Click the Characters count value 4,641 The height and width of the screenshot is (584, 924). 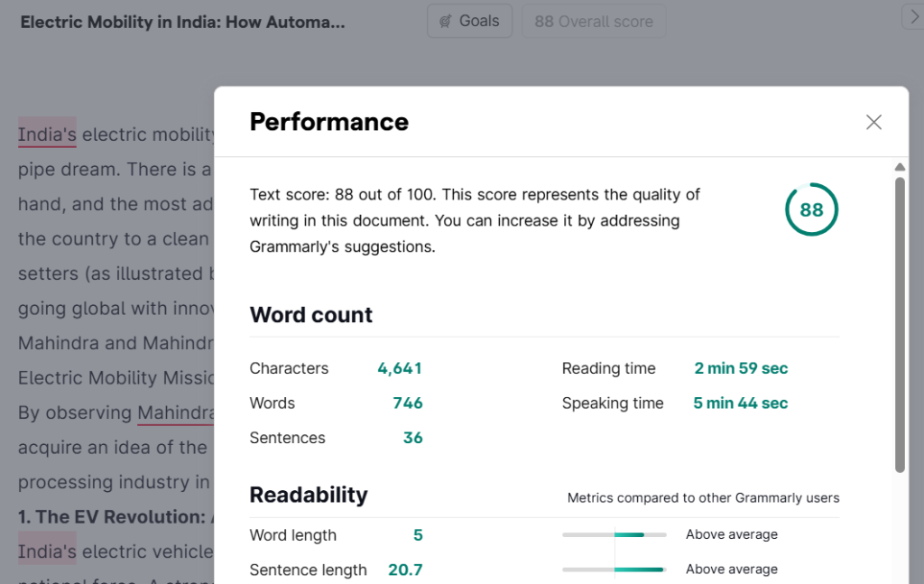pos(399,368)
